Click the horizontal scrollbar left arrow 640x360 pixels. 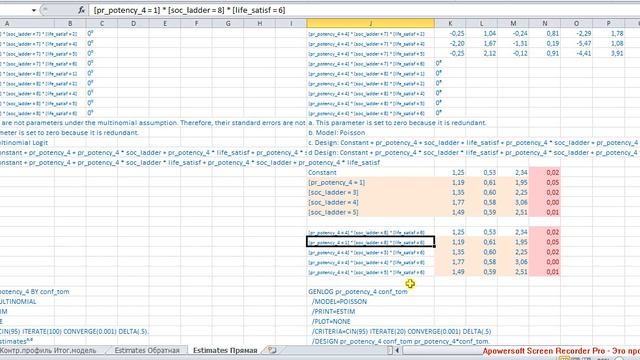397,350
